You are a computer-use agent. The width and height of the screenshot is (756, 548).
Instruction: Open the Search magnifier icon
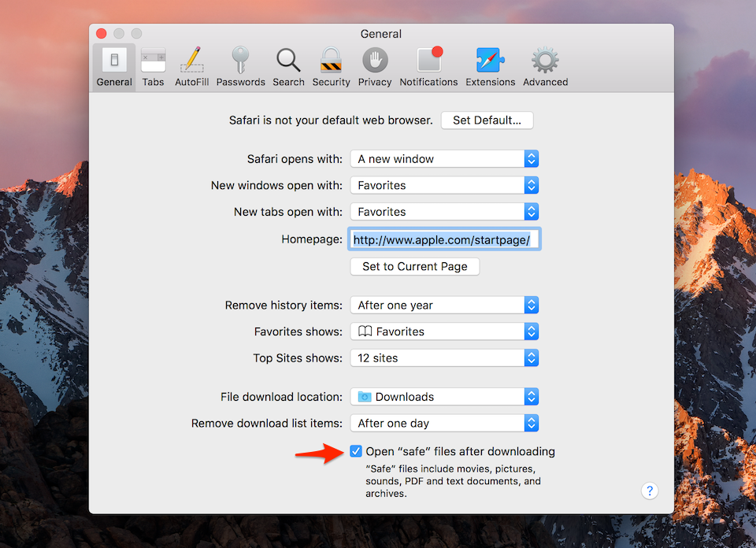(x=288, y=61)
